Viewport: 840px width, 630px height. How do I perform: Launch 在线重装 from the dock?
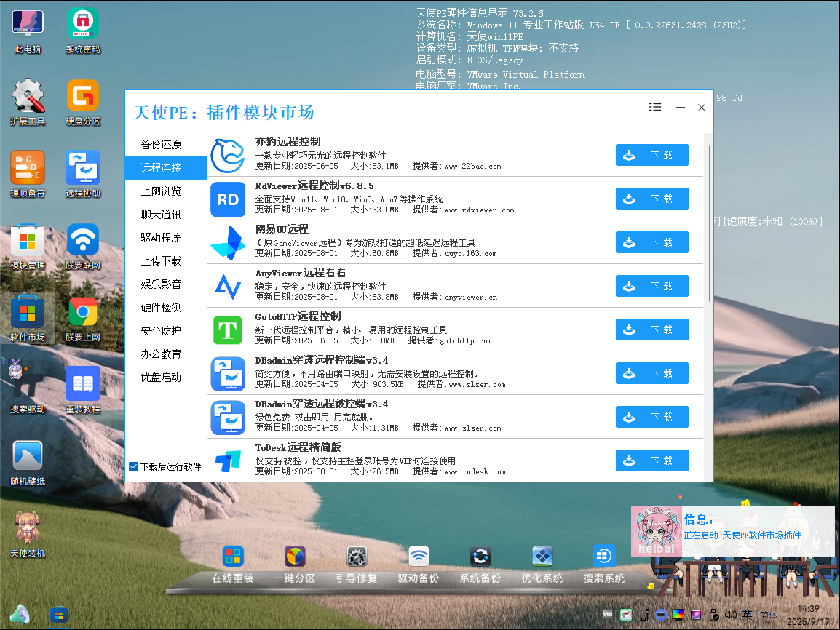pos(232,565)
